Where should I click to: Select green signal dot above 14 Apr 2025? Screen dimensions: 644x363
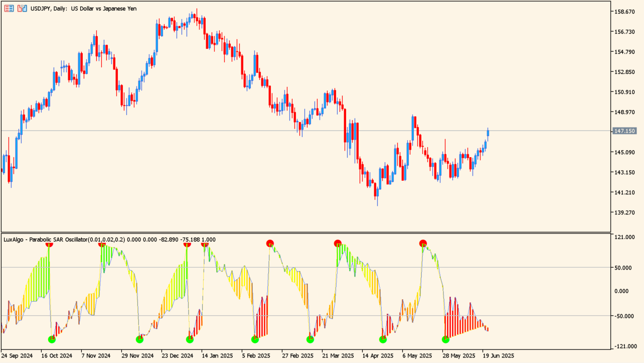(383, 339)
